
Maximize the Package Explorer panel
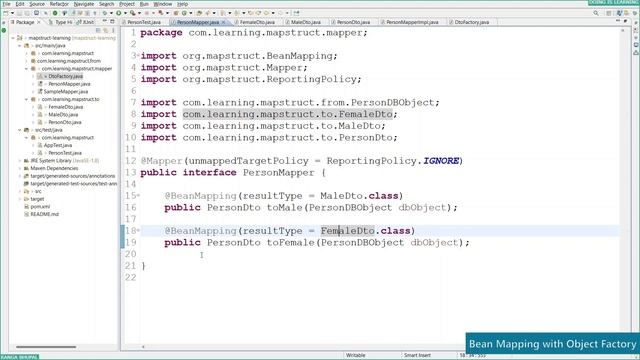[112, 21]
